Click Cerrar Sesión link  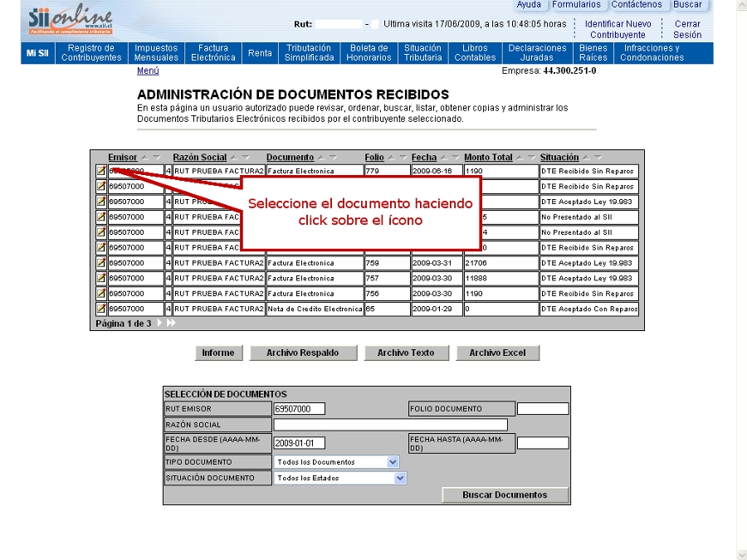pos(687,30)
